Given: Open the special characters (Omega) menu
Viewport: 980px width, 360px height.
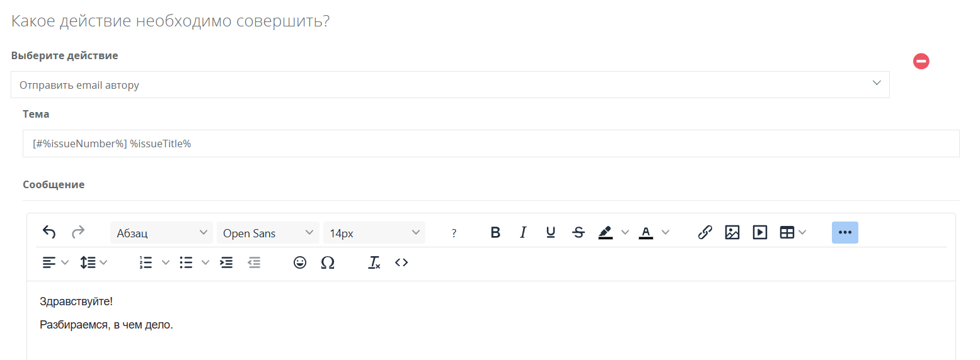Looking at the screenshot, I should (328, 262).
